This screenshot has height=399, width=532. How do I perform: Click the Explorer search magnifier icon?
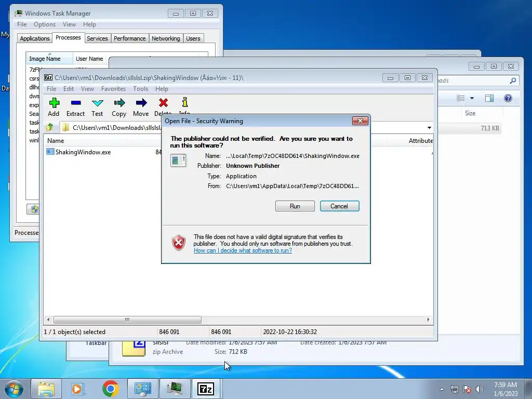click(x=513, y=81)
